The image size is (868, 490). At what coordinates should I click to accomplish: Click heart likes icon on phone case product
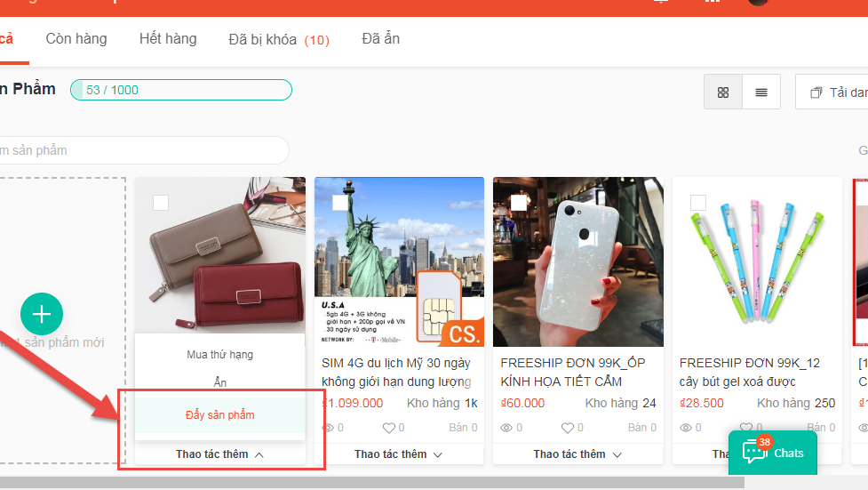click(568, 428)
